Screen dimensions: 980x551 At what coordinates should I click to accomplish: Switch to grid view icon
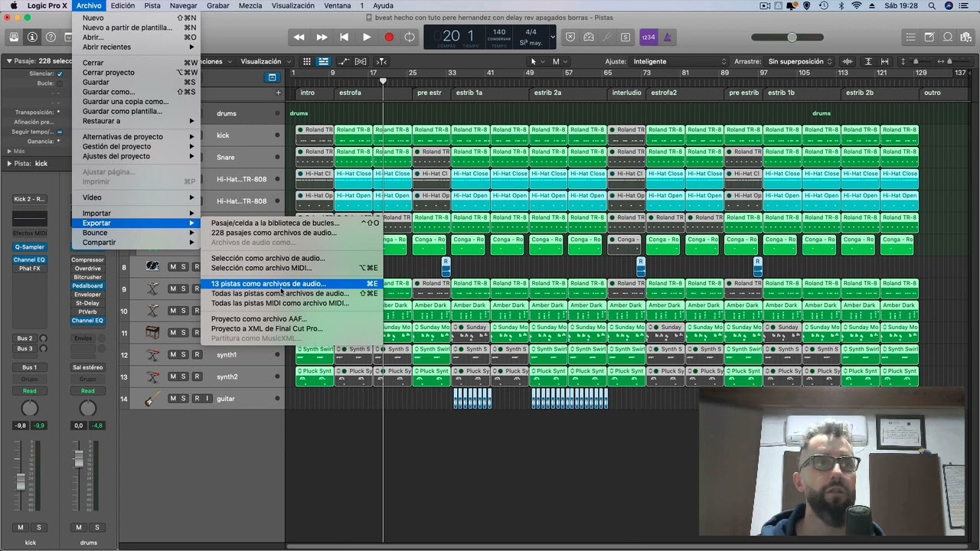point(307,61)
